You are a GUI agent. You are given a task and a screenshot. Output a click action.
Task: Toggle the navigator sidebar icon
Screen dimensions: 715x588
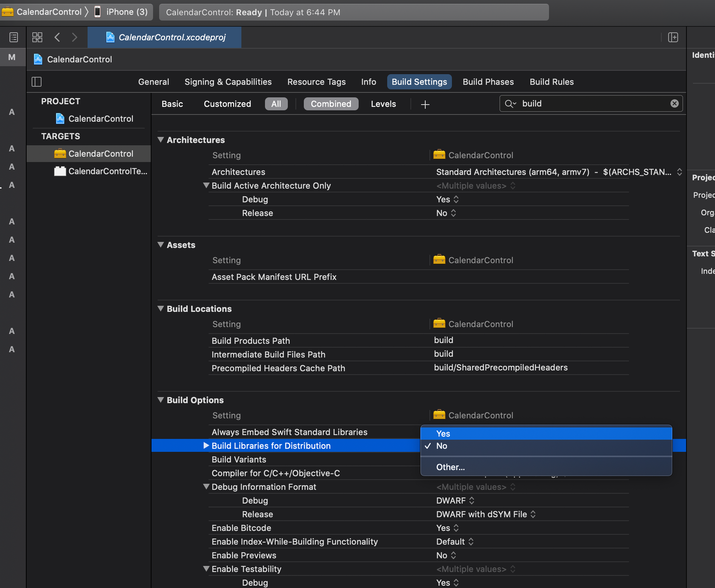click(14, 37)
